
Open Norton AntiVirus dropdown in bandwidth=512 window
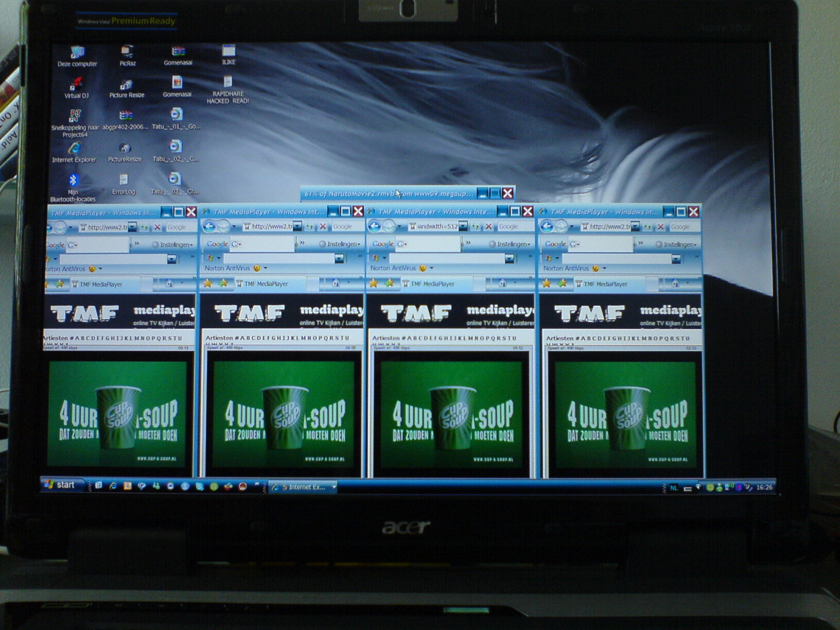point(431,268)
